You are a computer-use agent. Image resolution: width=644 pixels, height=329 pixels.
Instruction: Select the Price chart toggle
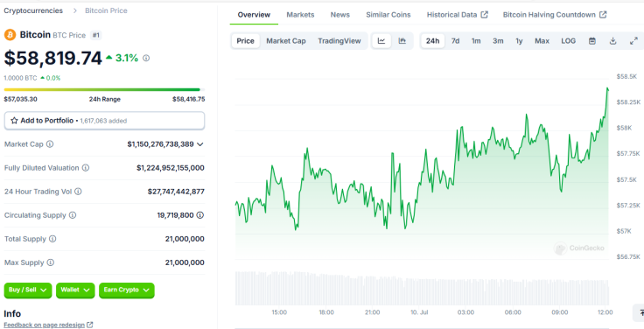246,41
